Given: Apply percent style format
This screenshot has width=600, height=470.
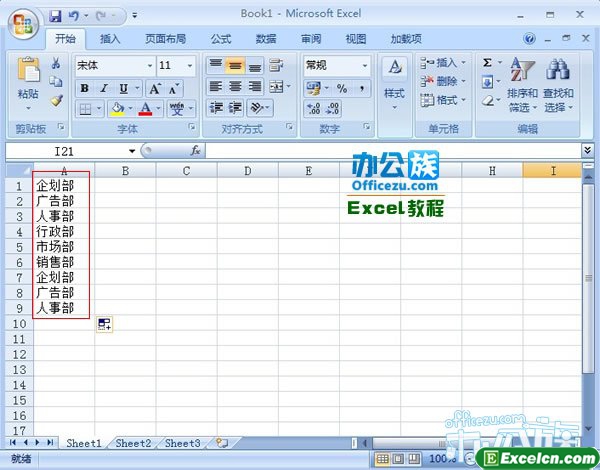Looking at the screenshot, I should coord(342,89).
